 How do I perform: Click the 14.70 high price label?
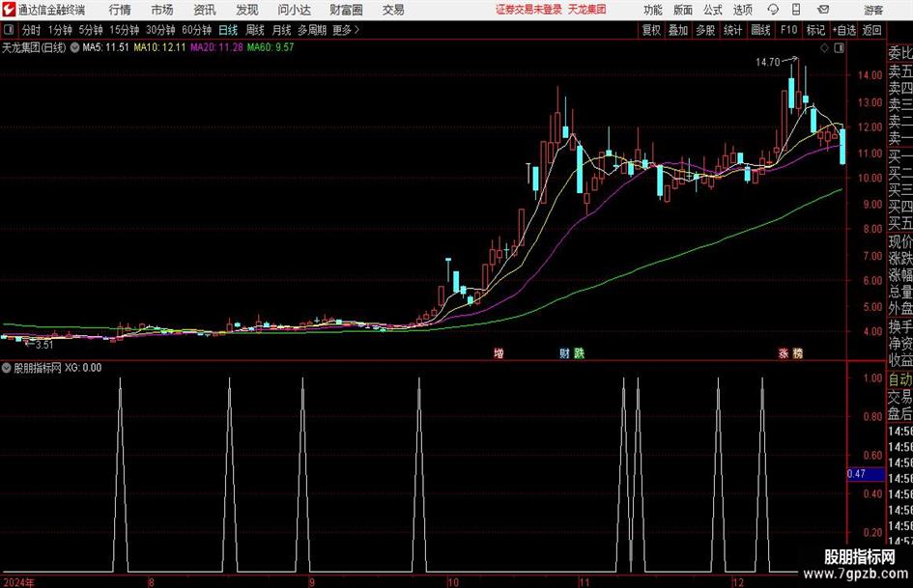[767, 63]
